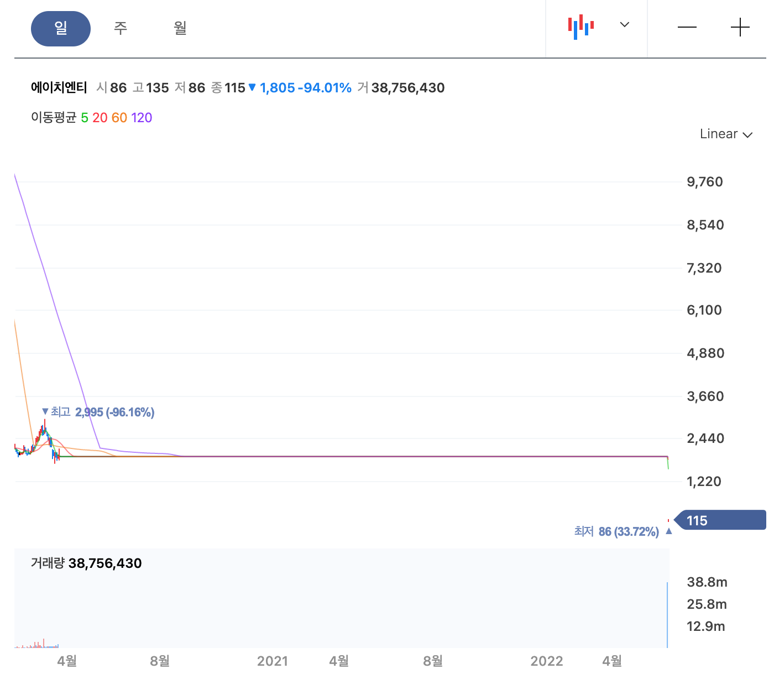Click the stock name 에이치엔티
This screenshot has height=700, width=774.
pos(59,87)
